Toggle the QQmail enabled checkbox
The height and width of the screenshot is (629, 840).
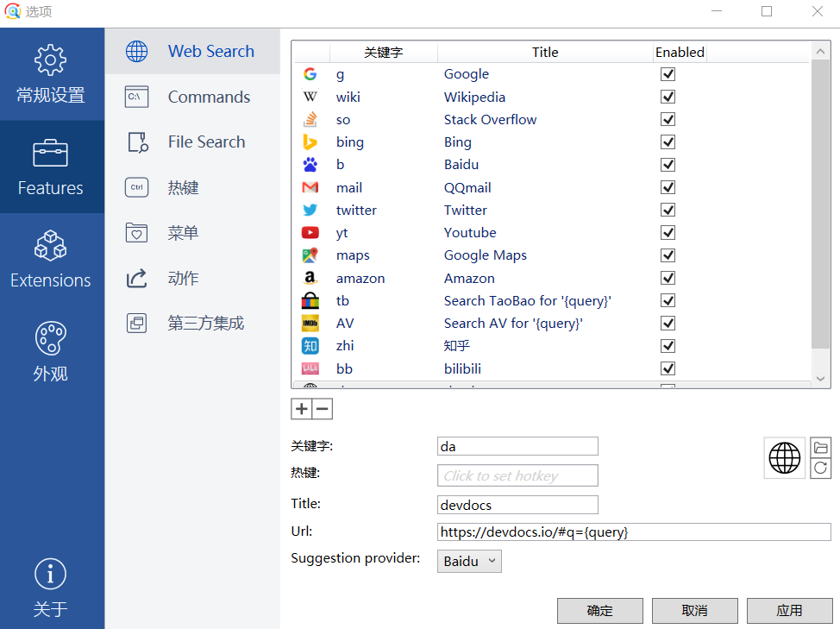(x=668, y=187)
